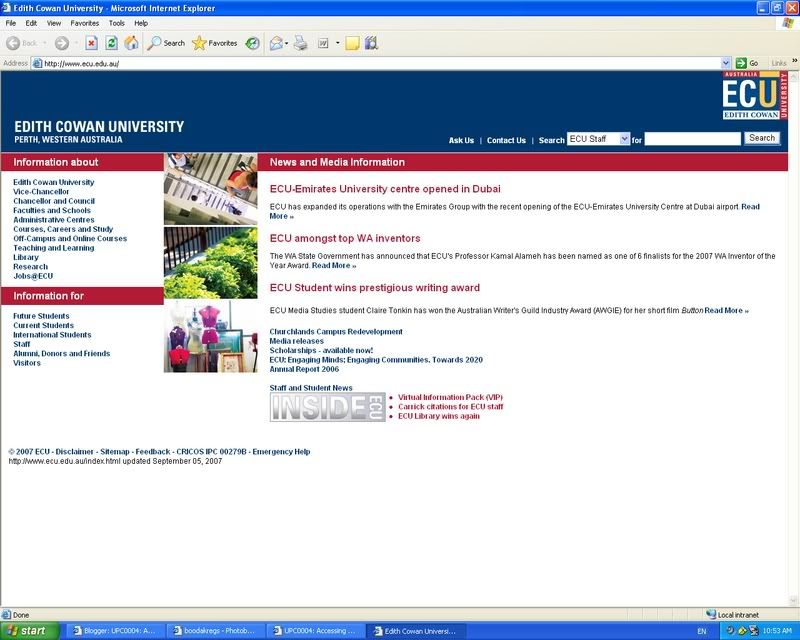Click the Windows Start button
The height and width of the screenshot is (640, 800).
pyautogui.click(x=31, y=631)
